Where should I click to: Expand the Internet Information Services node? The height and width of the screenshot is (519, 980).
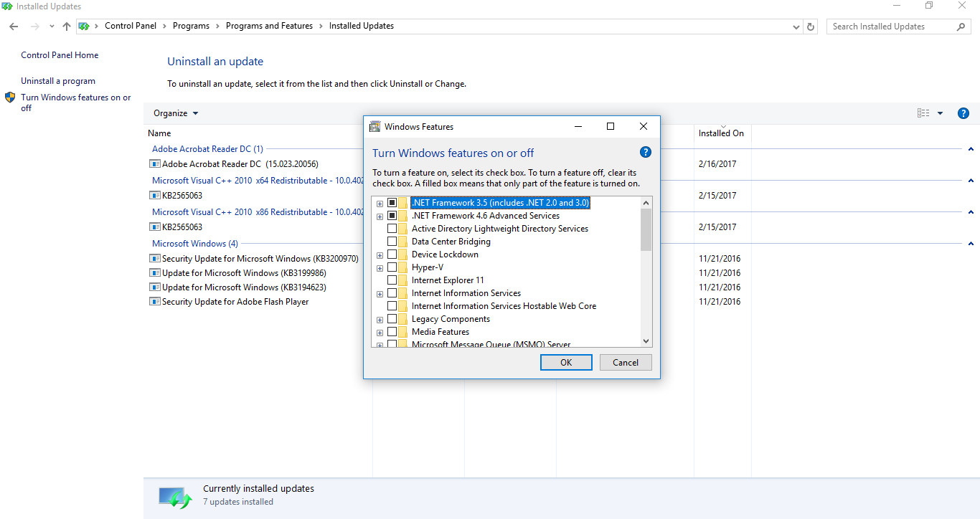380,294
